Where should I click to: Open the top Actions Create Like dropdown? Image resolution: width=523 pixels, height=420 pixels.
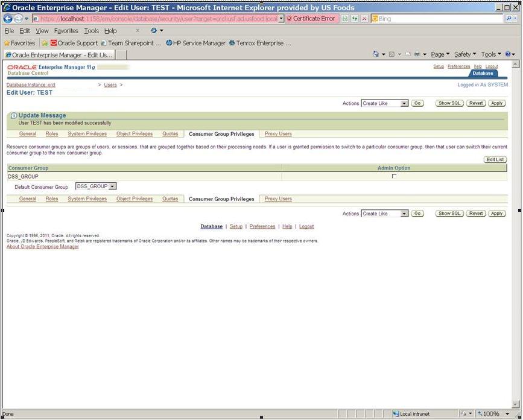pos(385,103)
